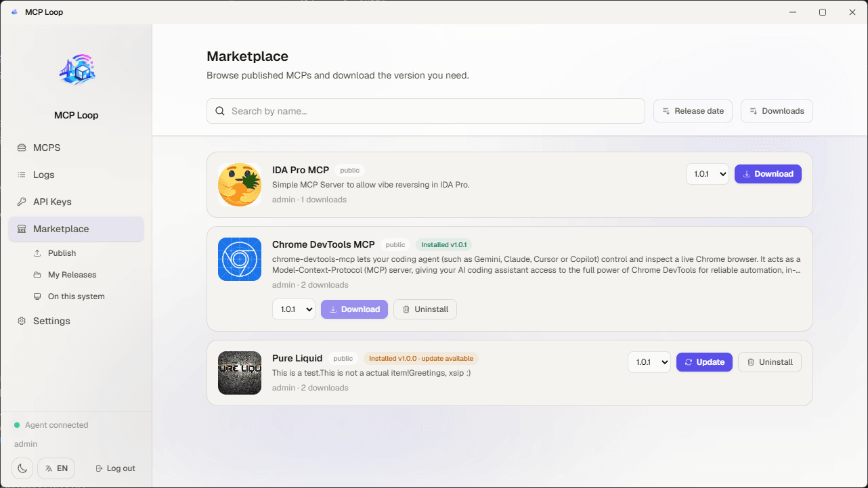Go to API Keys page
The width and height of the screenshot is (868, 488).
[x=76, y=202]
